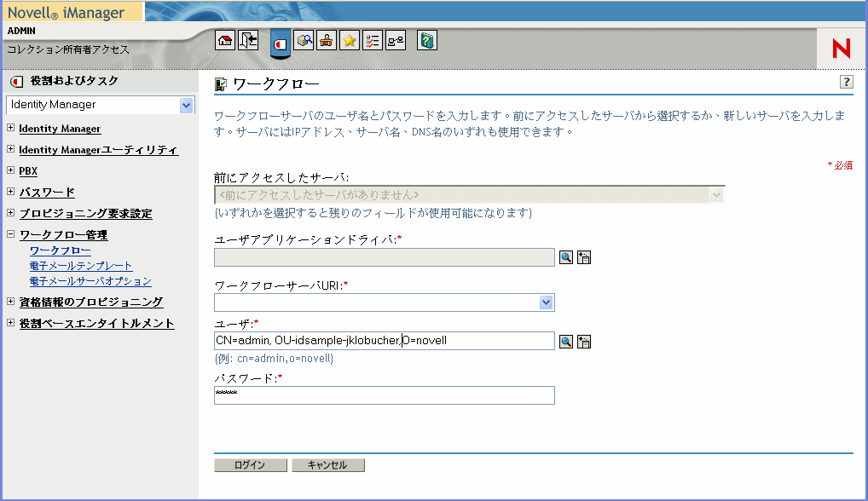
Task: Click the object browse magnifier beside ユーザ field
Action: [566, 342]
